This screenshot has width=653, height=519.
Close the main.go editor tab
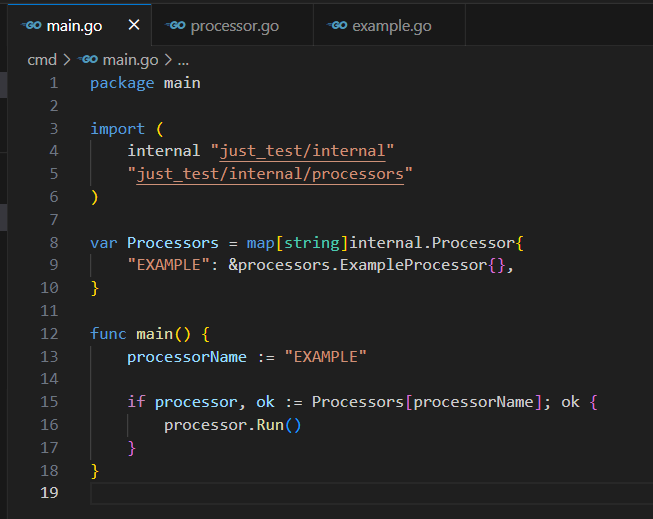[133, 25]
